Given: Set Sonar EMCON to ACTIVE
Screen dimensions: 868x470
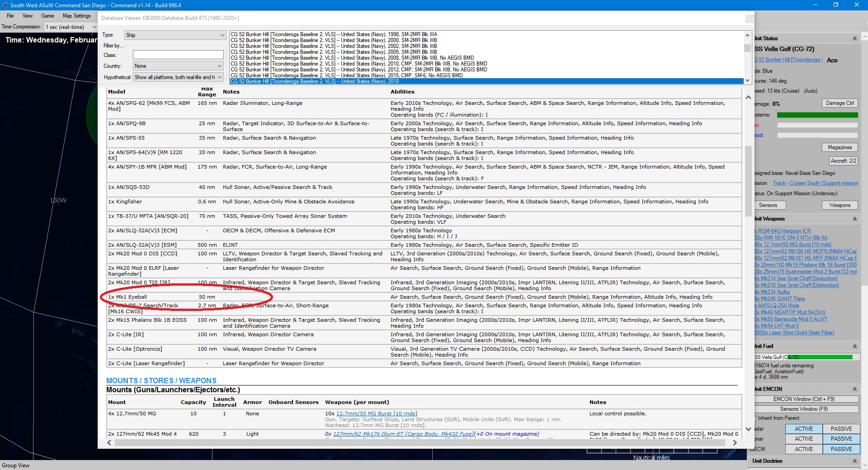Looking at the screenshot, I should pyautogui.click(x=803, y=439).
